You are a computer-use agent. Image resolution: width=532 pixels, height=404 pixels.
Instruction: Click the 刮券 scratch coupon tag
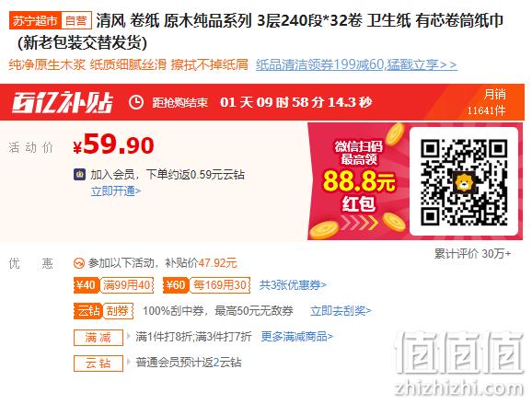pyautogui.click(x=118, y=311)
